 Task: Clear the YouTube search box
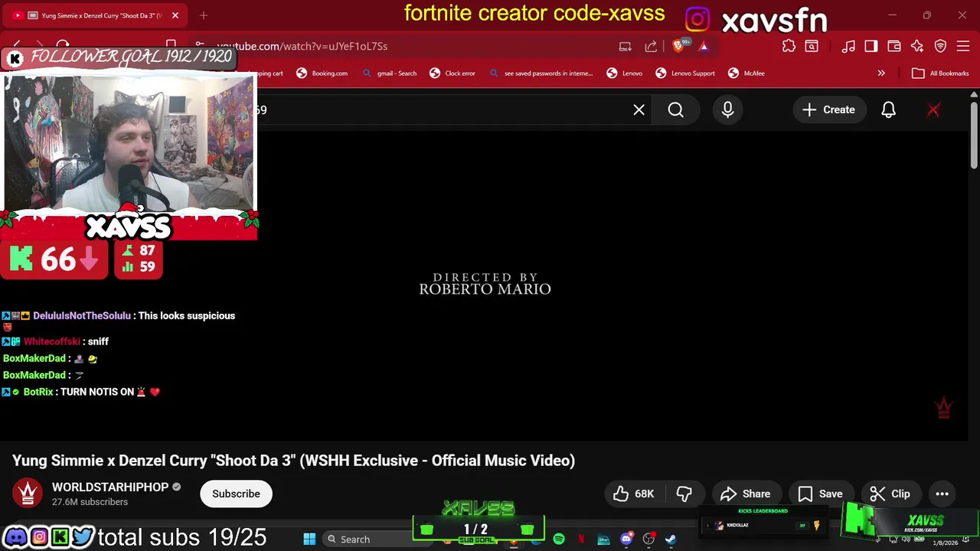[639, 109]
